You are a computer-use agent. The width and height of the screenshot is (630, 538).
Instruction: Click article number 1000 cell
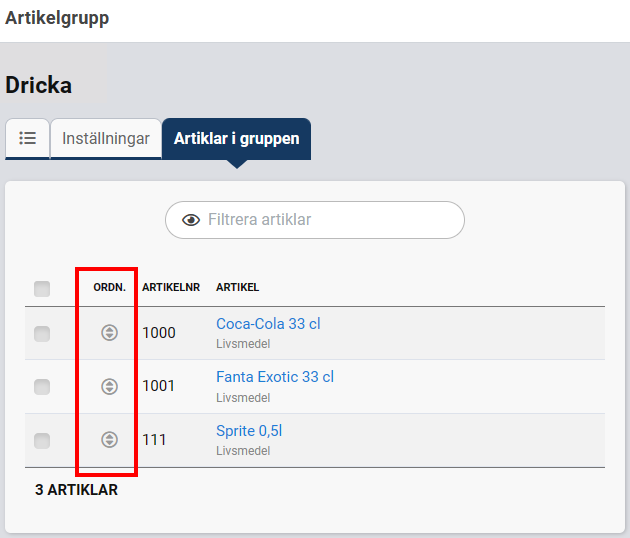159,333
